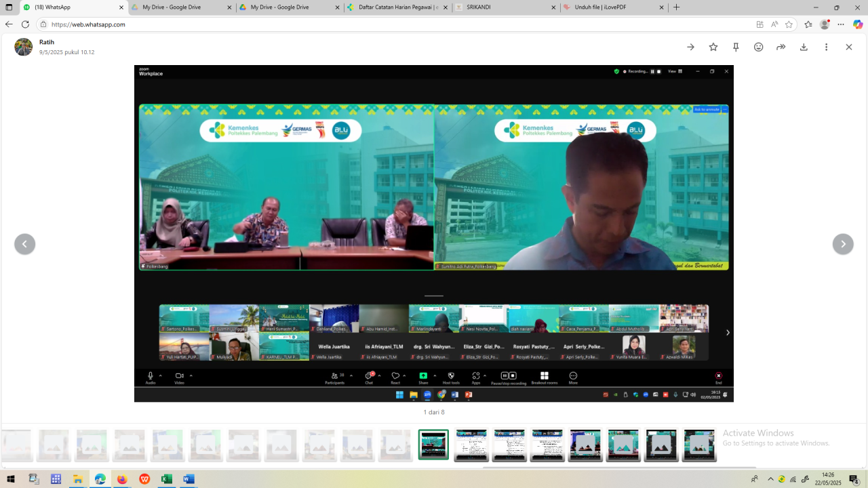Image resolution: width=868 pixels, height=488 pixels.
Task: Open the Copilot sidebar icon
Action: (x=858, y=24)
